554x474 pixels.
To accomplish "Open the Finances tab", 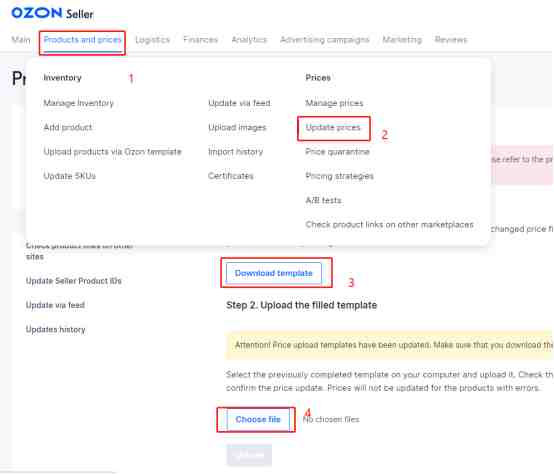I will (200, 40).
